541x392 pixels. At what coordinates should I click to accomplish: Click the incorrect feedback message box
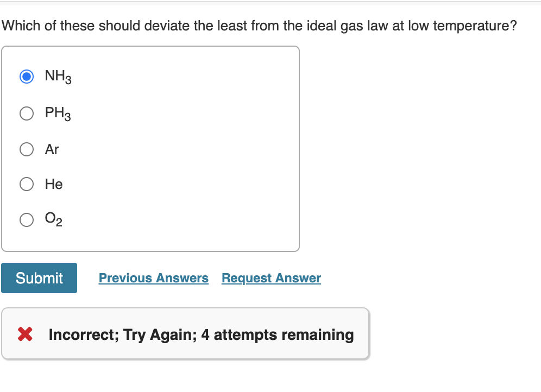tap(185, 334)
